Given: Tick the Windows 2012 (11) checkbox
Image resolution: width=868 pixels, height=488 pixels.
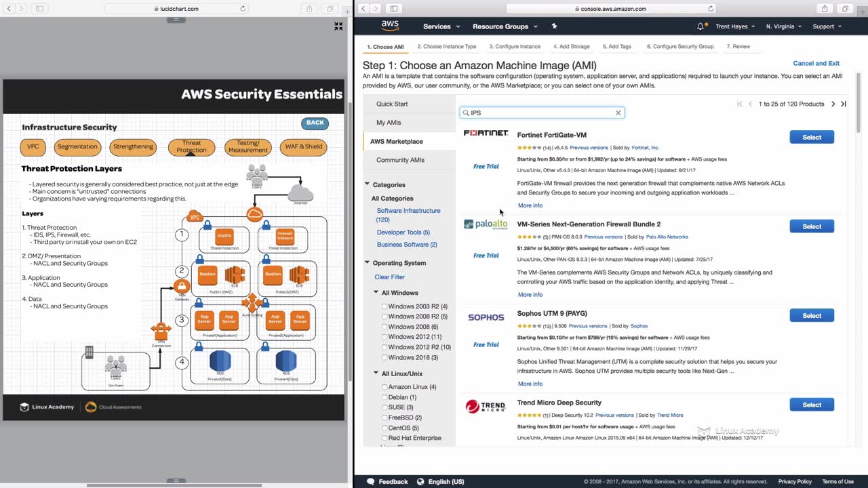Looking at the screenshot, I should [384, 337].
